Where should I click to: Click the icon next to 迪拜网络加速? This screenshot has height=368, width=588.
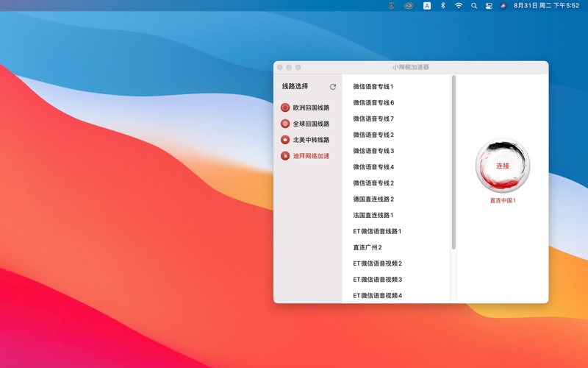pos(285,156)
